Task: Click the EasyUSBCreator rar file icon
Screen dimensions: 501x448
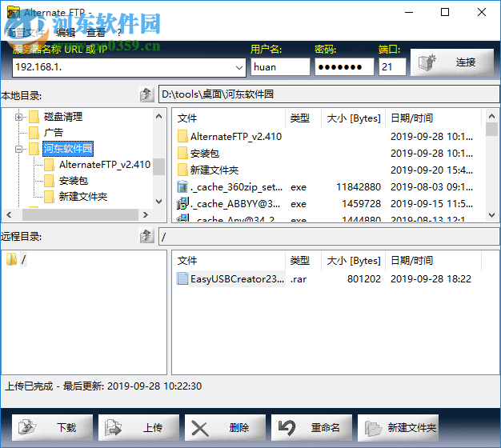Action: click(x=182, y=278)
